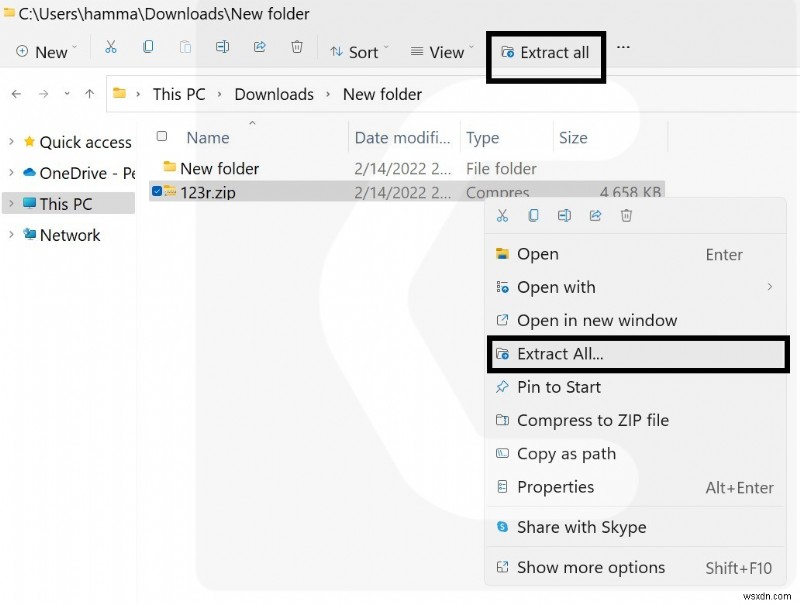Select the Cut scissors icon on the toolbar
Screen dimensions: 800x604
[111, 46]
